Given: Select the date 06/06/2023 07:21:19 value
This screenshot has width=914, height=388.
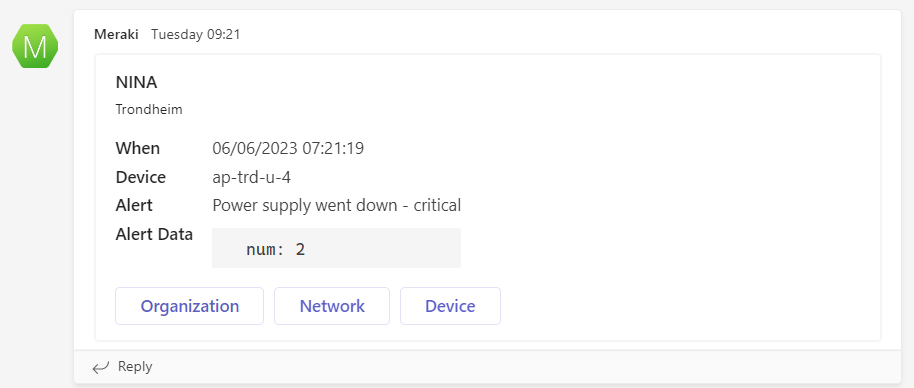Looking at the screenshot, I should [288, 148].
